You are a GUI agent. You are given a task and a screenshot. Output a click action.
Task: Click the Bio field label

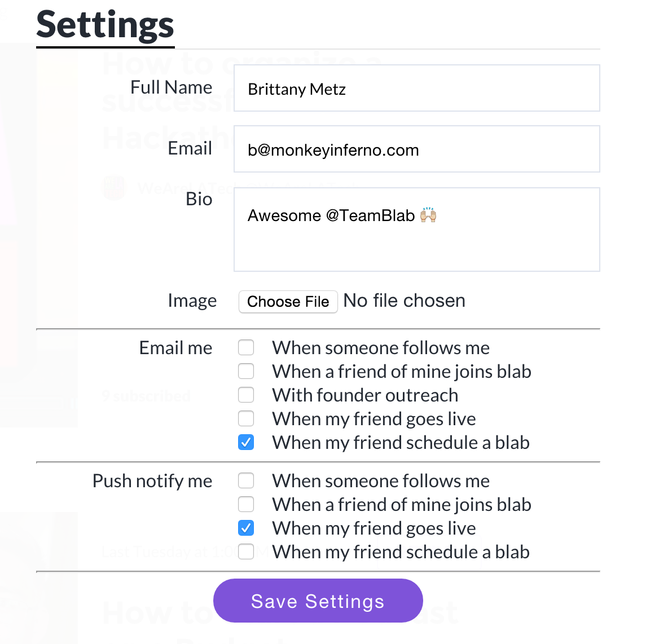tap(199, 199)
